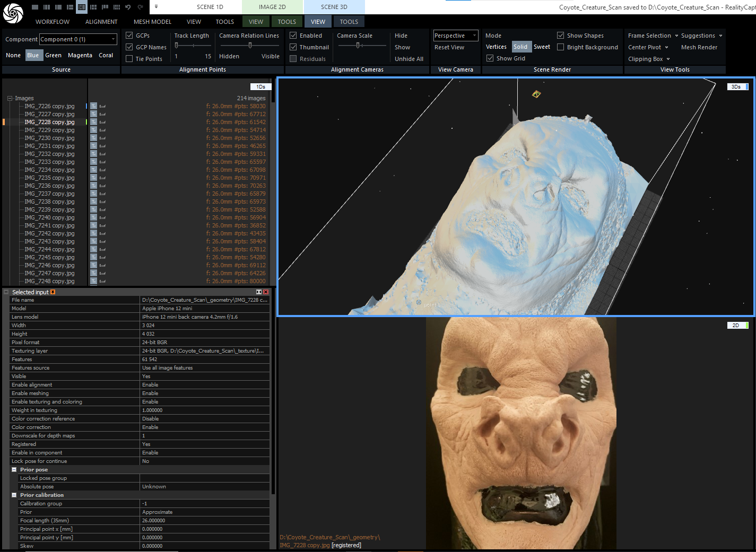The image size is (756, 552).
Task: Adjust the Camera Scale slider
Action: pos(358,46)
